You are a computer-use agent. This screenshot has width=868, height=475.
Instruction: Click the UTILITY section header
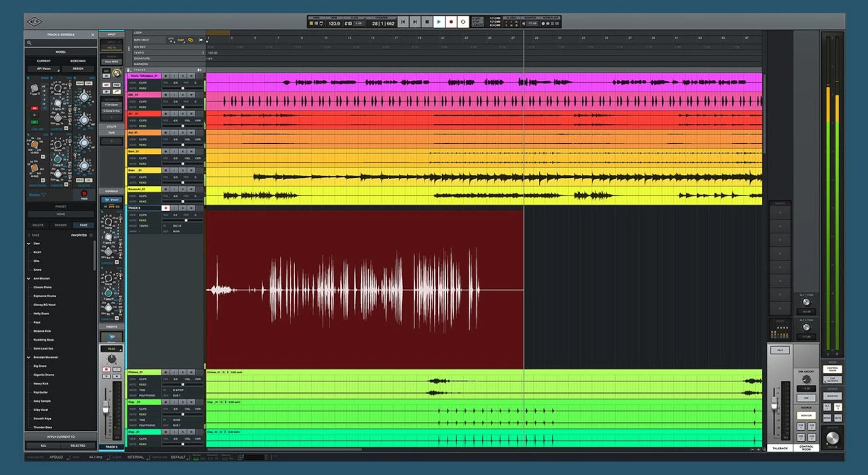tap(112, 126)
